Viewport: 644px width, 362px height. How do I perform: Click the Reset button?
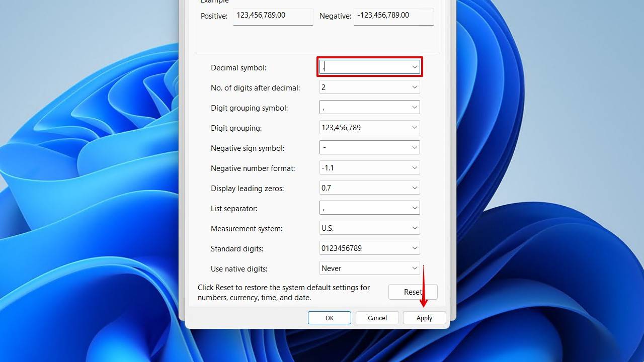[413, 292]
